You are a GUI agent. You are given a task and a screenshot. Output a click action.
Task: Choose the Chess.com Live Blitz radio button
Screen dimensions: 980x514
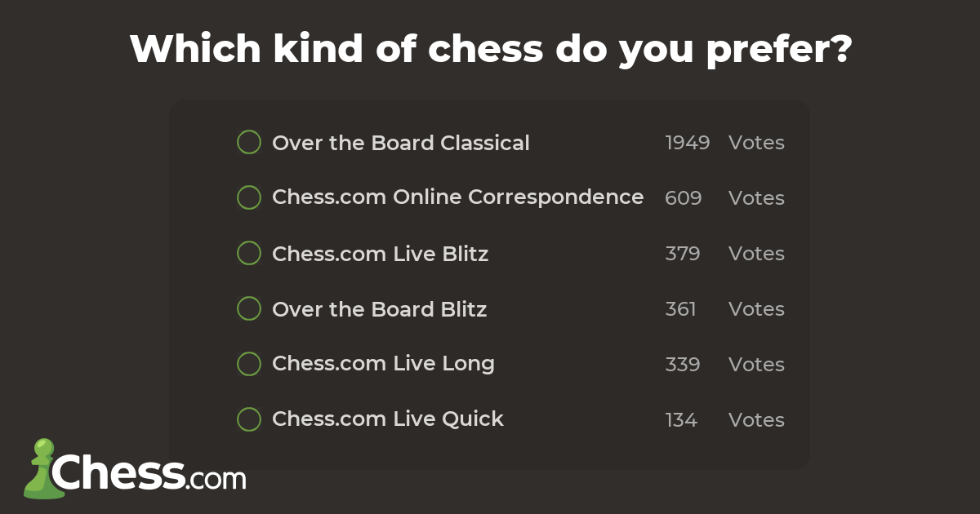coord(249,253)
